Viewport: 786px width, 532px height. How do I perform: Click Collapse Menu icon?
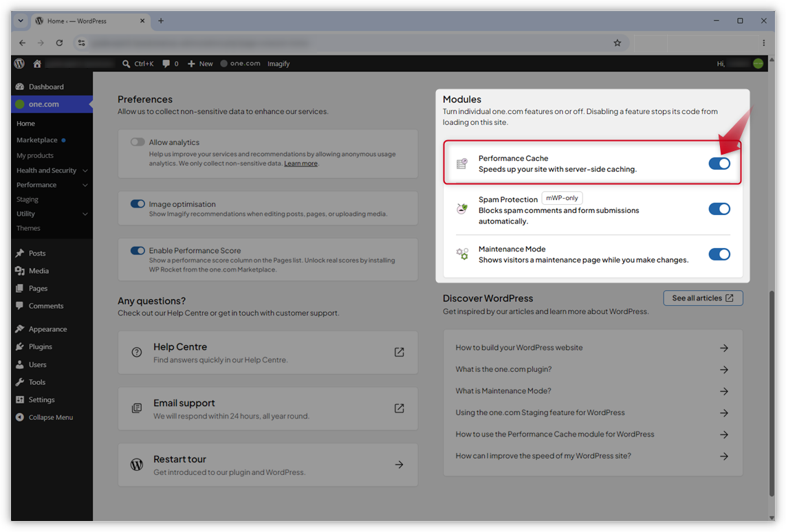(19, 417)
